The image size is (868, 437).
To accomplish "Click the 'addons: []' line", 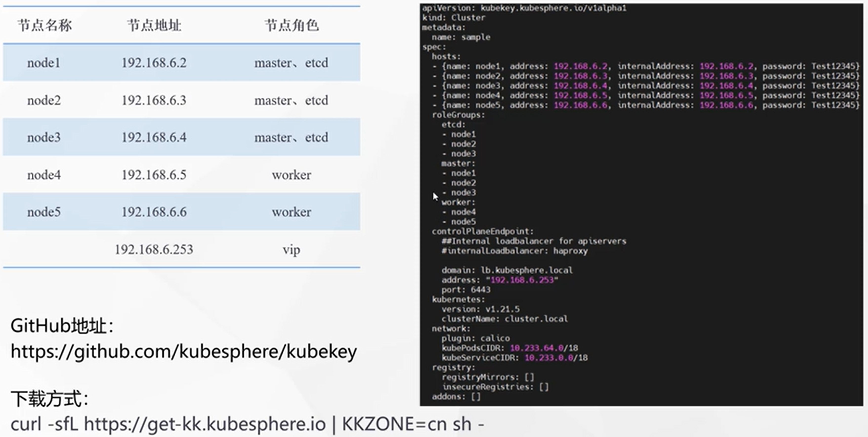I will [456, 396].
